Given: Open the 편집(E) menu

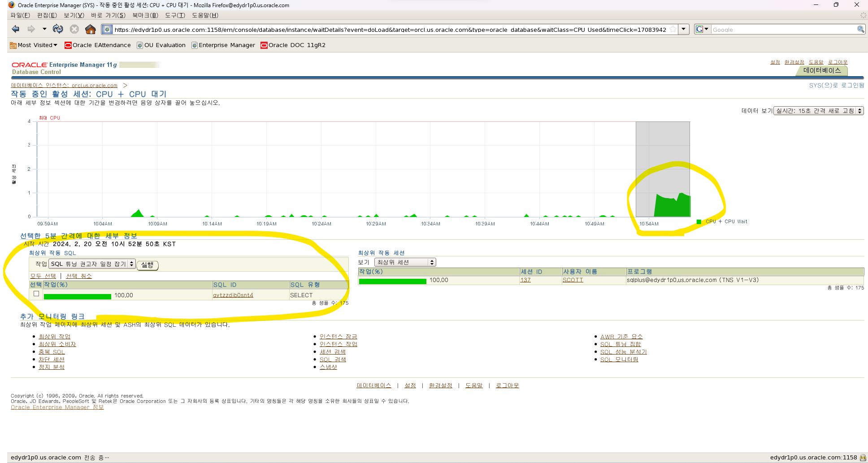Looking at the screenshot, I should tap(47, 15).
